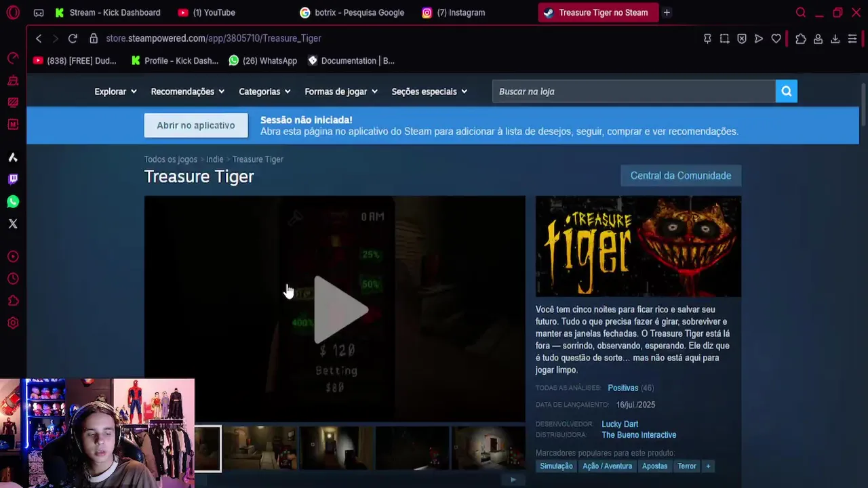Open Central da Comunidade button

coord(681,176)
